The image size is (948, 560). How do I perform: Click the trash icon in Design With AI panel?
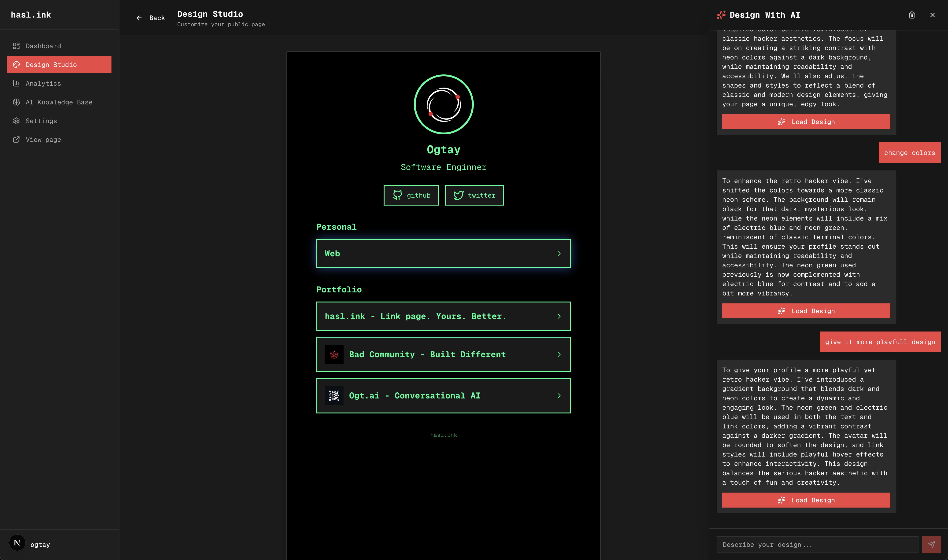(x=912, y=15)
